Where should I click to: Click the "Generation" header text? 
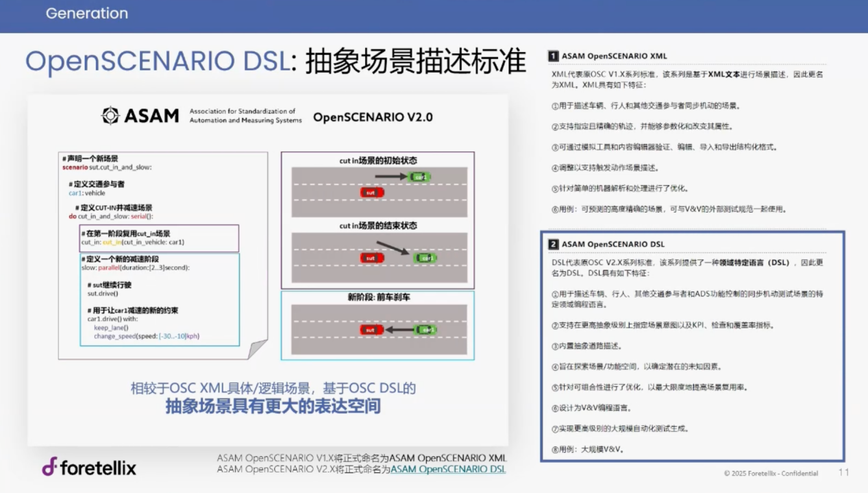(x=87, y=13)
